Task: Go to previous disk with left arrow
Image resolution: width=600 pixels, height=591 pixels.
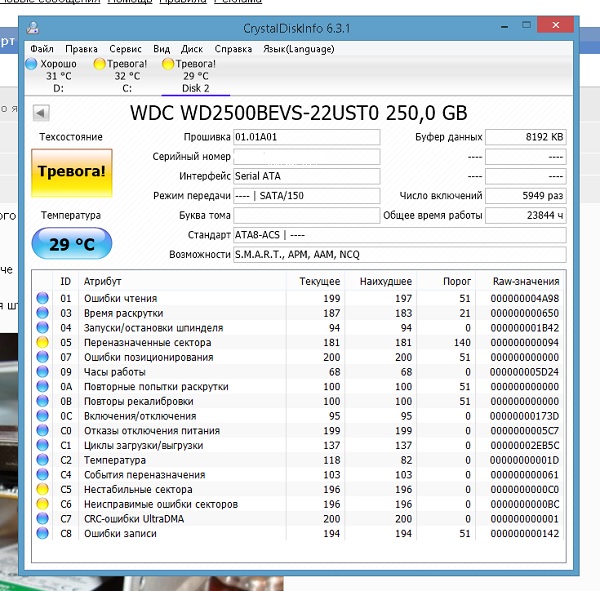Action: click(x=41, y=113)
